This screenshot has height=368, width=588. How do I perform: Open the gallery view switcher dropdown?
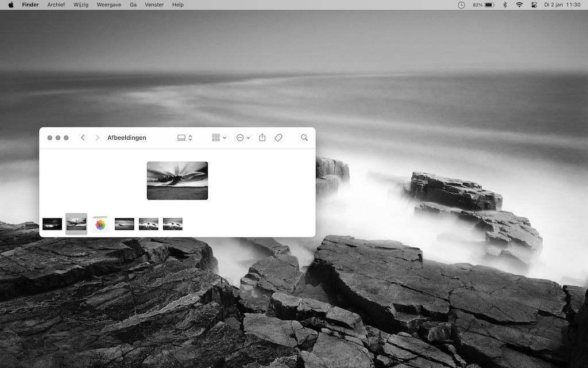[x=184, y=138]
